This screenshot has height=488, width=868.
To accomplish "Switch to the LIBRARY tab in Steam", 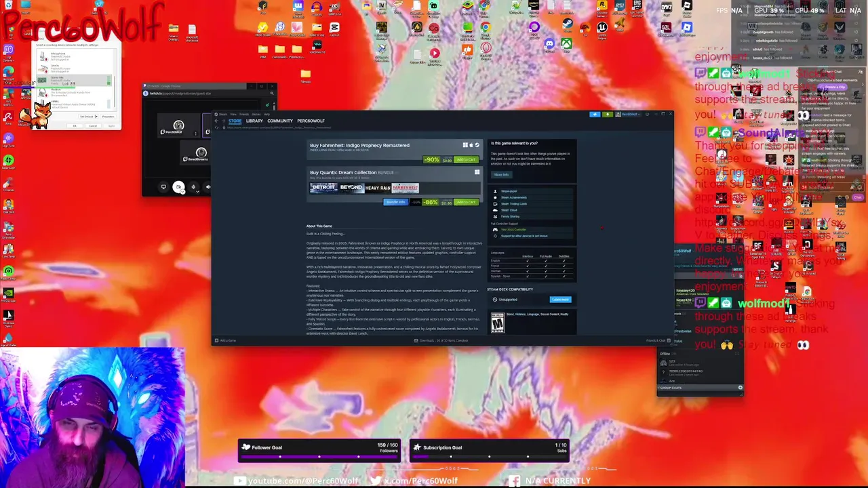I will (x=254, y=121).
